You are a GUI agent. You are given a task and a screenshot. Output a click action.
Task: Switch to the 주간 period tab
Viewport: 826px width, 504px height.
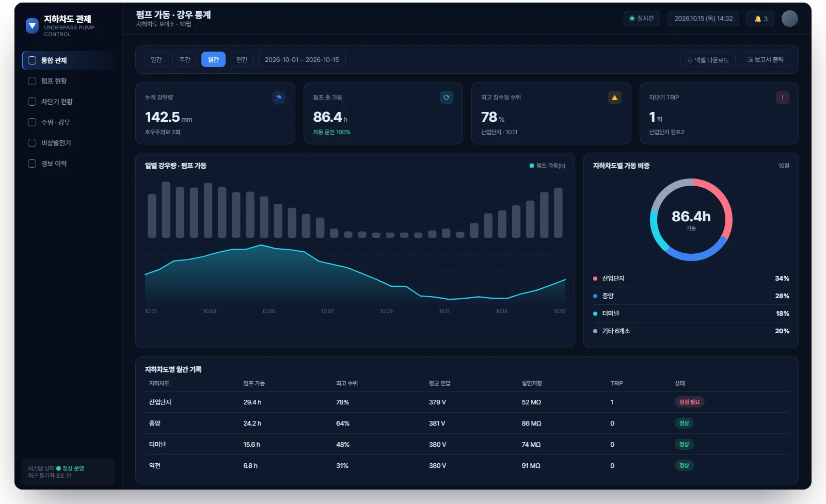(x=185, y=60)
